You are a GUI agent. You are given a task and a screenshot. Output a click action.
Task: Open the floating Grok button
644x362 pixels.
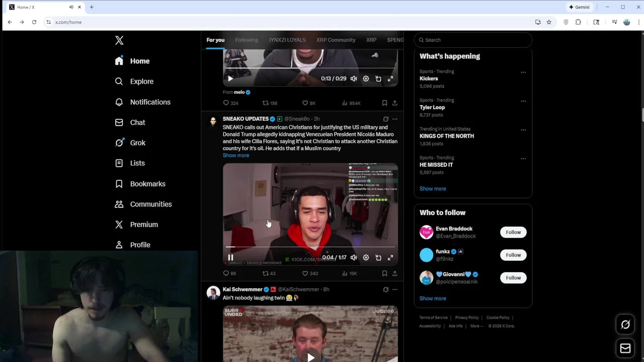pos(625,325)
